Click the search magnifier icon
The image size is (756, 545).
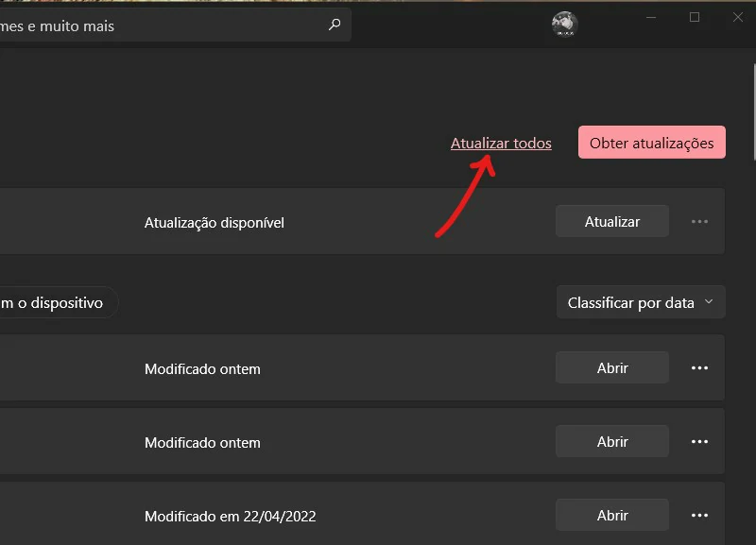coord(335,25)
